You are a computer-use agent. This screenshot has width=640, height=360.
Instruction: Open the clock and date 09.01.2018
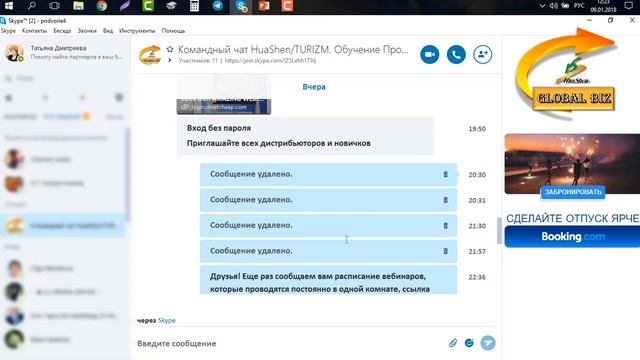(603, 6)
